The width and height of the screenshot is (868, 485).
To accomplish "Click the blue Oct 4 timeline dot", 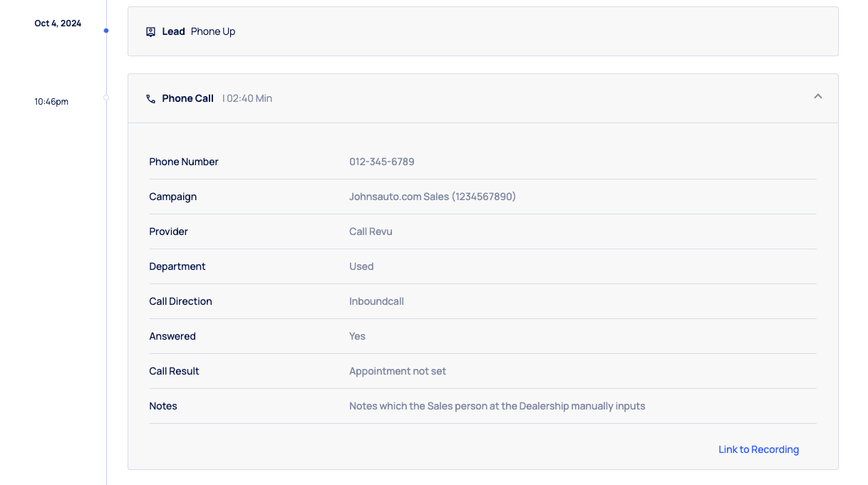I will click(x=106, y=31).
